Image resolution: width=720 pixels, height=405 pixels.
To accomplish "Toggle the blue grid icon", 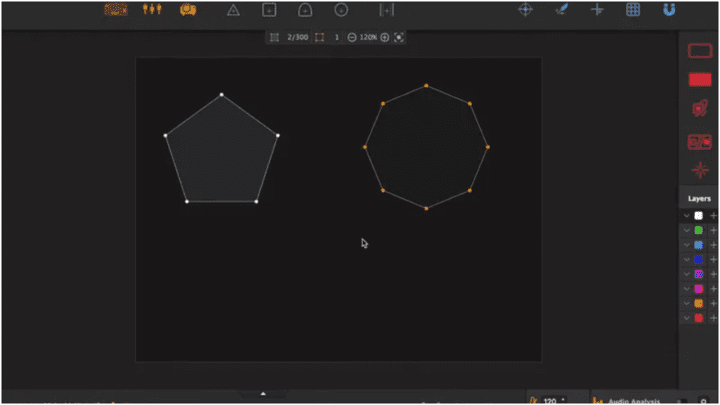I will [633, 10].
